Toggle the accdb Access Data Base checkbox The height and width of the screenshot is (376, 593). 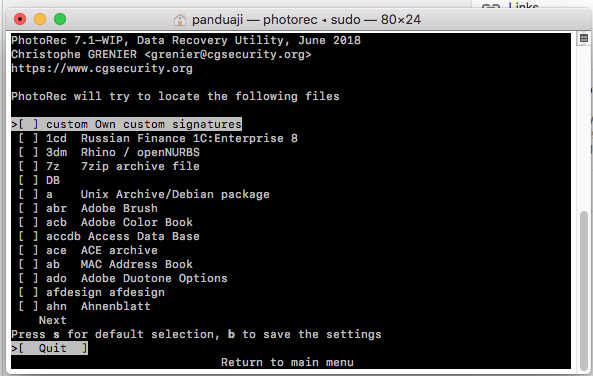point(28,236)
